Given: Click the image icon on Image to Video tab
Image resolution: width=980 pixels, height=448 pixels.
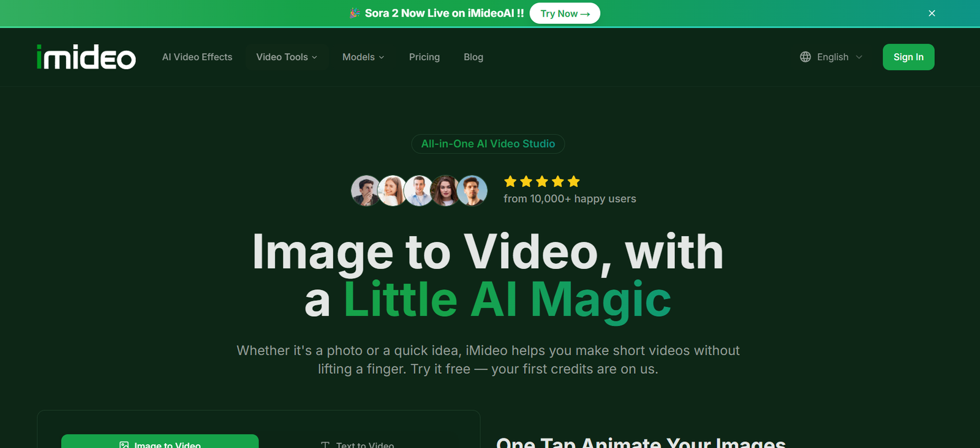Looking at the screenshot, I should tap(124, 444).
